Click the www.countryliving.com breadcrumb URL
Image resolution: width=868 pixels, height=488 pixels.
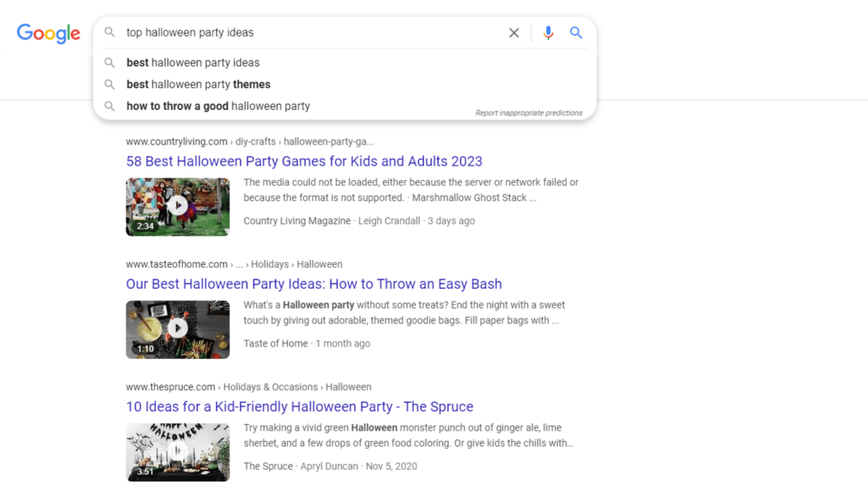250,141
